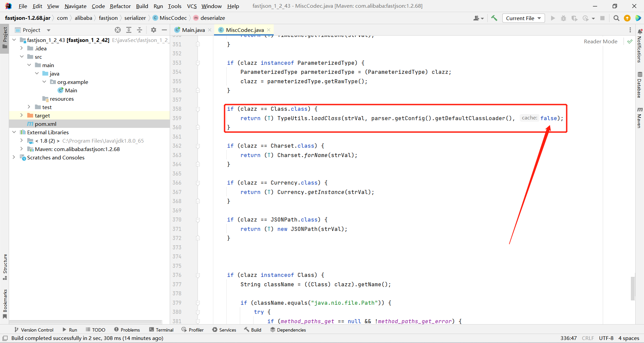Viewport: 644px width, 343px height.
Task: Collapse fastjson_1_2_43 project root
Action: coord(14,40)
